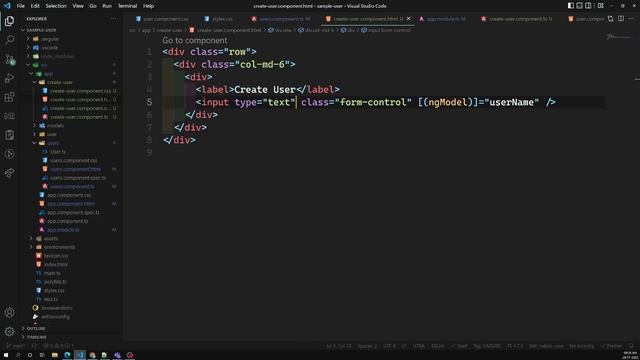
Task: Click the Ln 5 cursor position indicator
Action: click(x=338, y=346)
